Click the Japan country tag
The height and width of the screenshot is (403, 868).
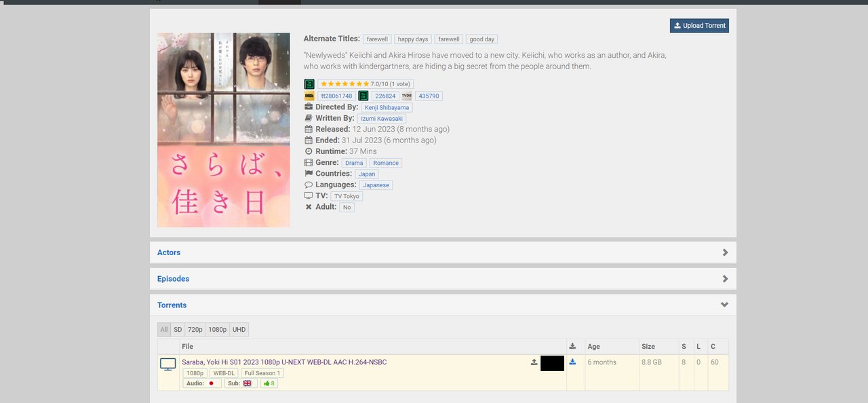(x=367, y=174)
